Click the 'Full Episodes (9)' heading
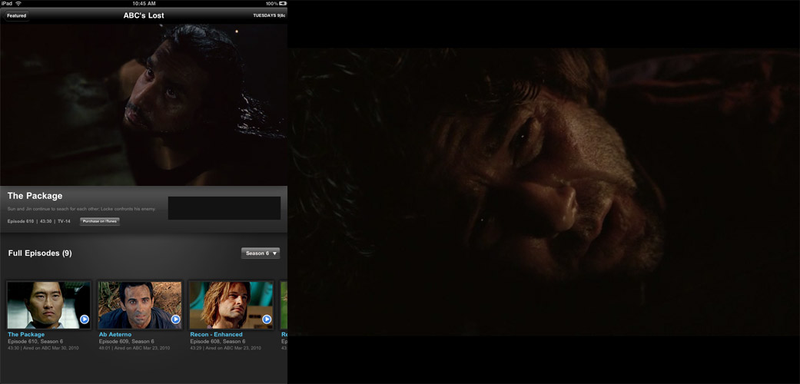Screen dimensions: 800x384 [x=40, y=253]
